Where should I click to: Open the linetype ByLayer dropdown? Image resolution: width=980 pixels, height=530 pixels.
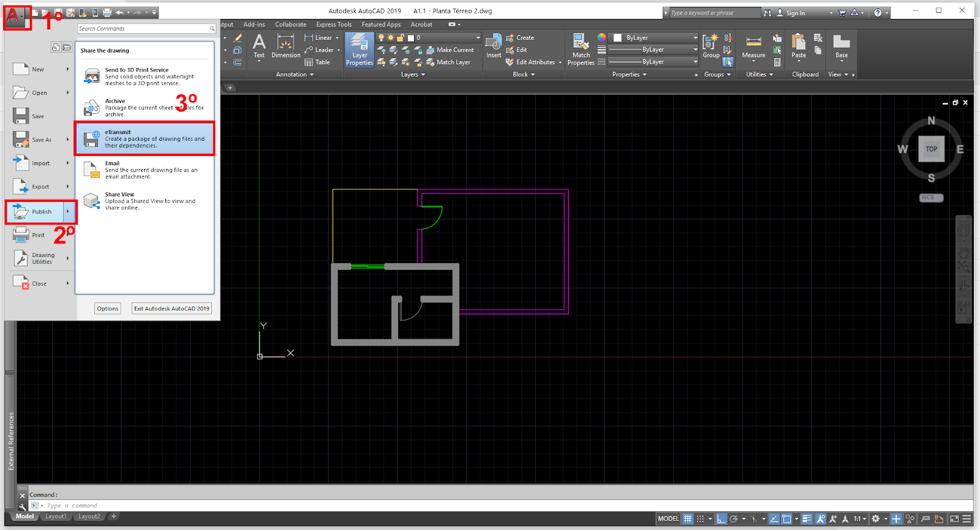click(x=653, y=62)
